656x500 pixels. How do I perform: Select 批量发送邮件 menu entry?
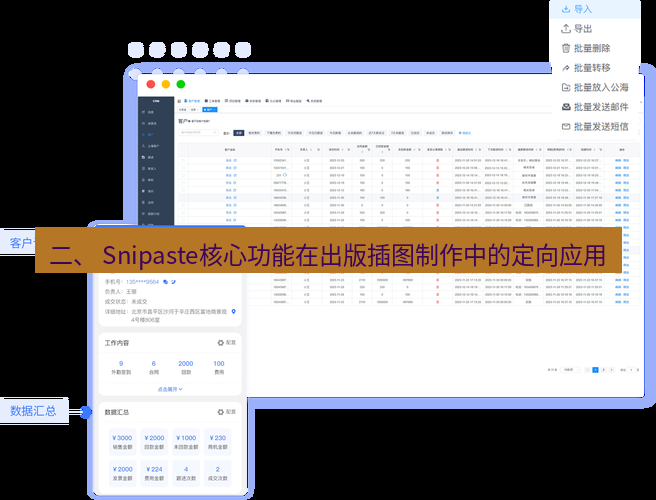595,107
